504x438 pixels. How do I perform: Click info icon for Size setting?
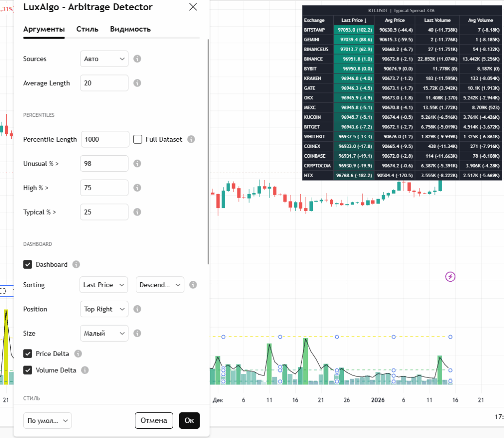click(137, 333)
